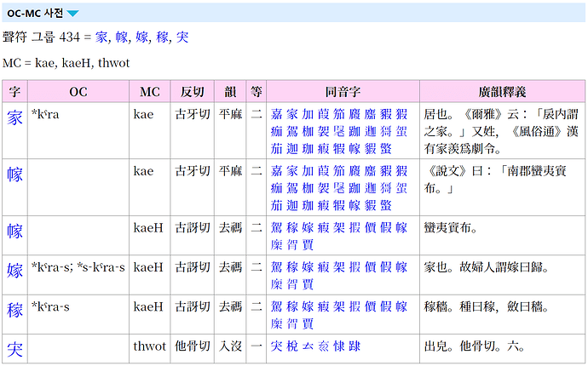
Task: Open homophone 嫁 in the 稼穡 row
Action: pyautogui.click(x=308, y=306)
